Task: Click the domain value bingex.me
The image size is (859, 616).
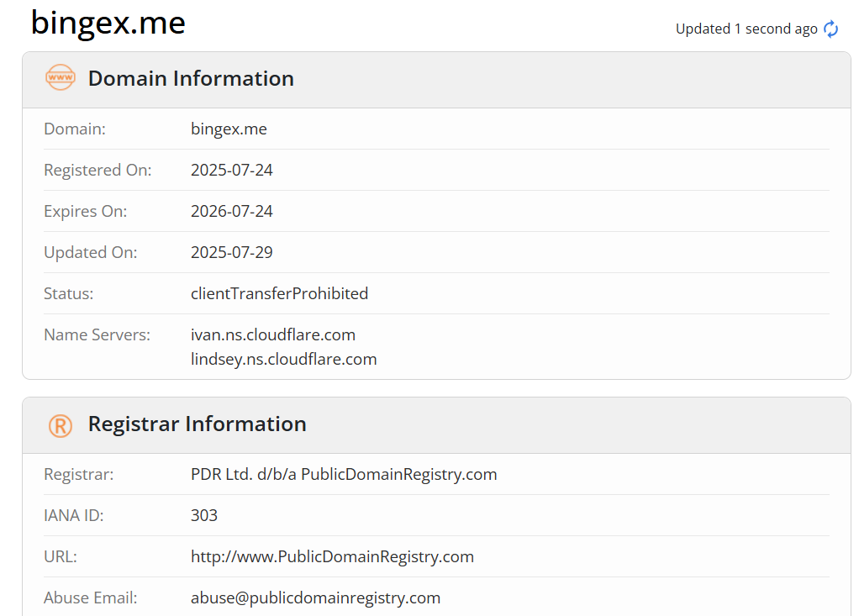Action: point(229,129)
